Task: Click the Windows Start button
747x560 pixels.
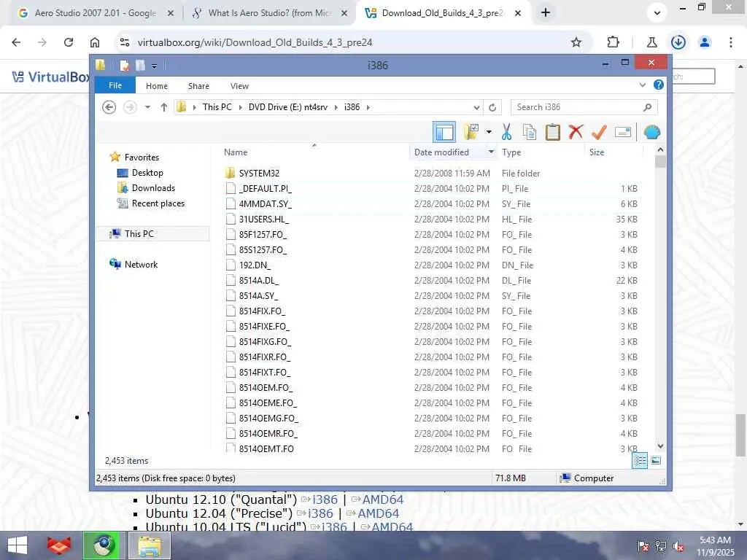Action: 18,545
